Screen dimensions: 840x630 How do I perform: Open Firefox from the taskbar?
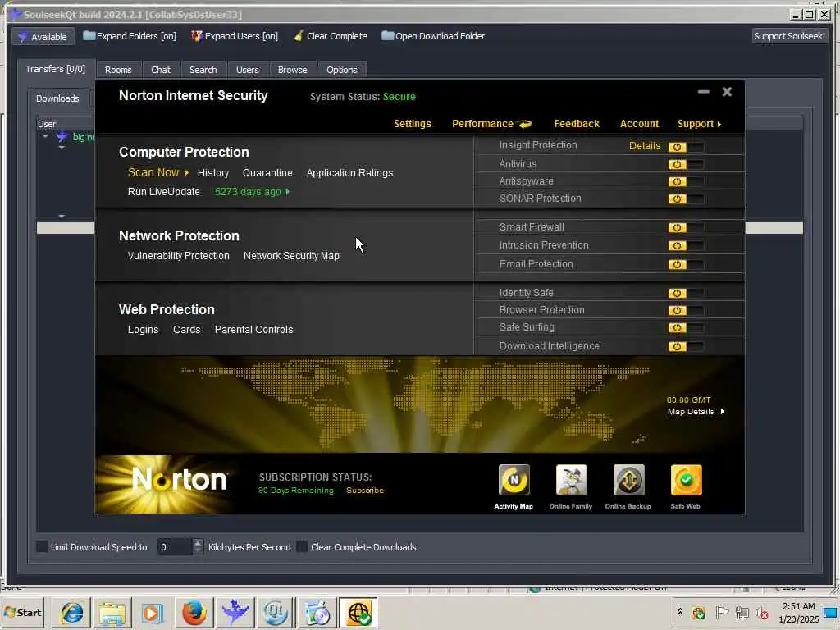pos(194,613)
